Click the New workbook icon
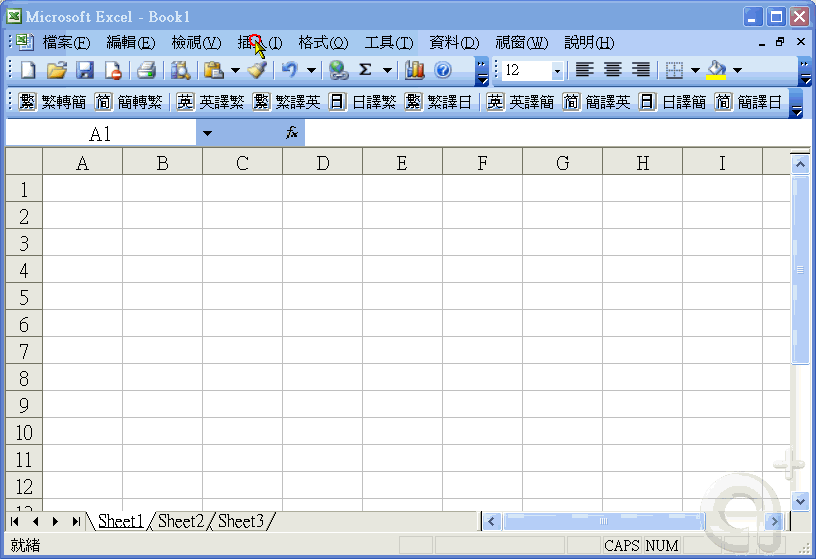816x560 pixels. tap(28, 70)
